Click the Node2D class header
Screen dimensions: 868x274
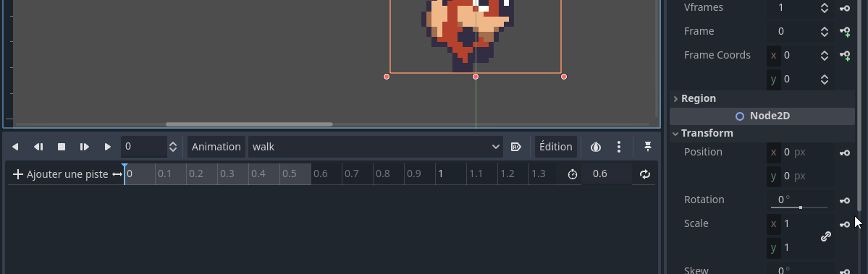tap(762, 116)
